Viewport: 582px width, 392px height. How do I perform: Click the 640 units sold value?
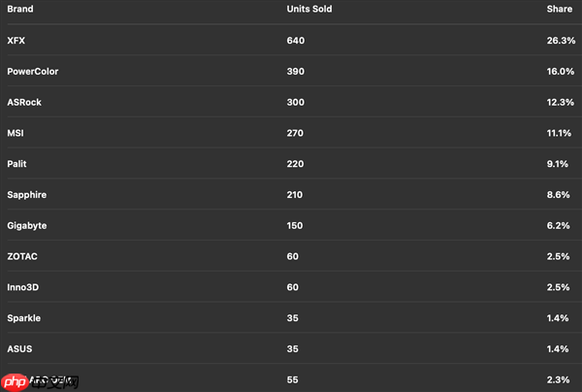[296, 41]
